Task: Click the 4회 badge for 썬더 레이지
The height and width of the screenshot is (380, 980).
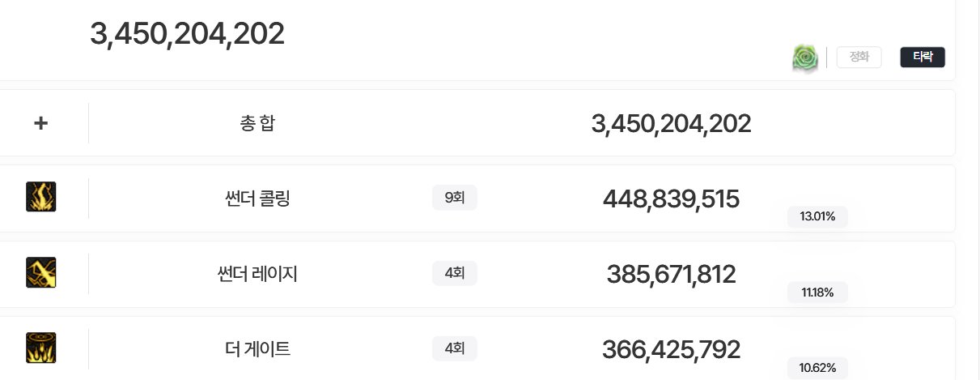Action: [455, 273]
